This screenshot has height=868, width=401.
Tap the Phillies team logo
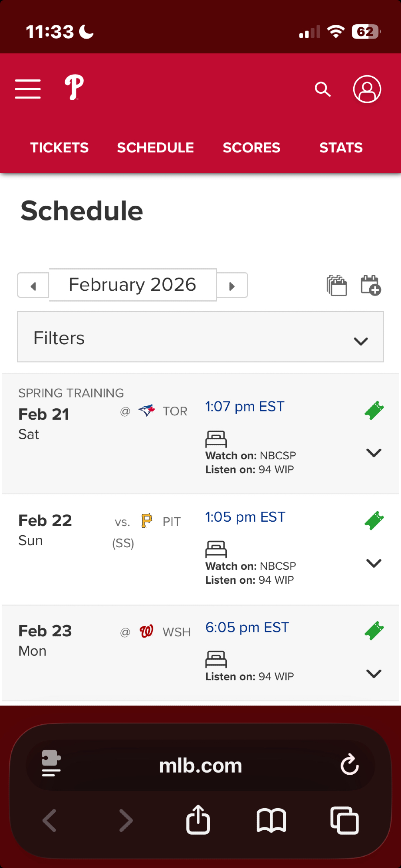[x=74, y=87]
